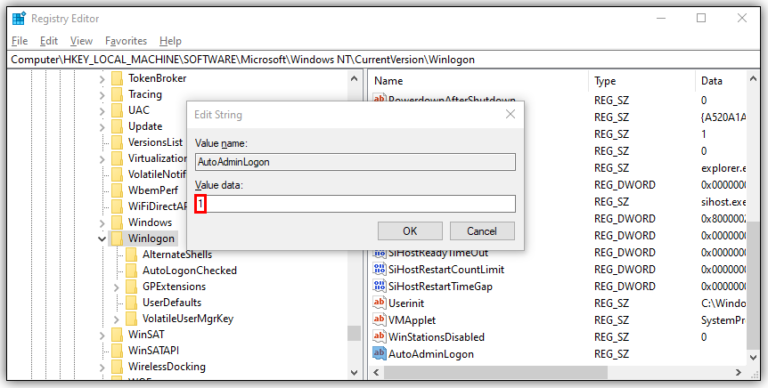
Task: Click the VolatileUserMgrKey folder icon
Action: (x=131, y=319)
